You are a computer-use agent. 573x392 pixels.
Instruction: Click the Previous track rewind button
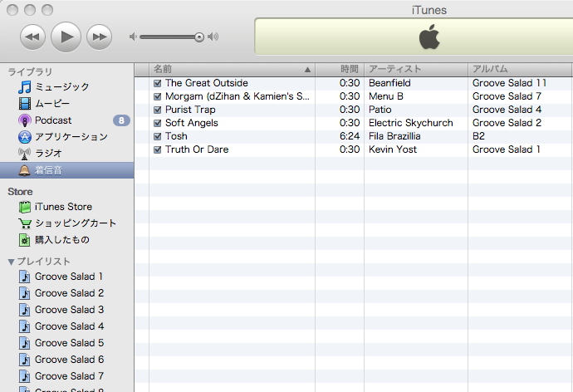click(32, 37)
